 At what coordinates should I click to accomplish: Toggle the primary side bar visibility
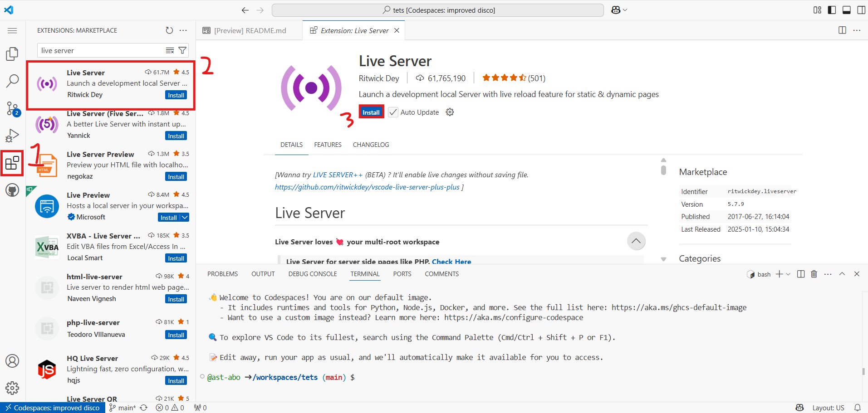832,10
